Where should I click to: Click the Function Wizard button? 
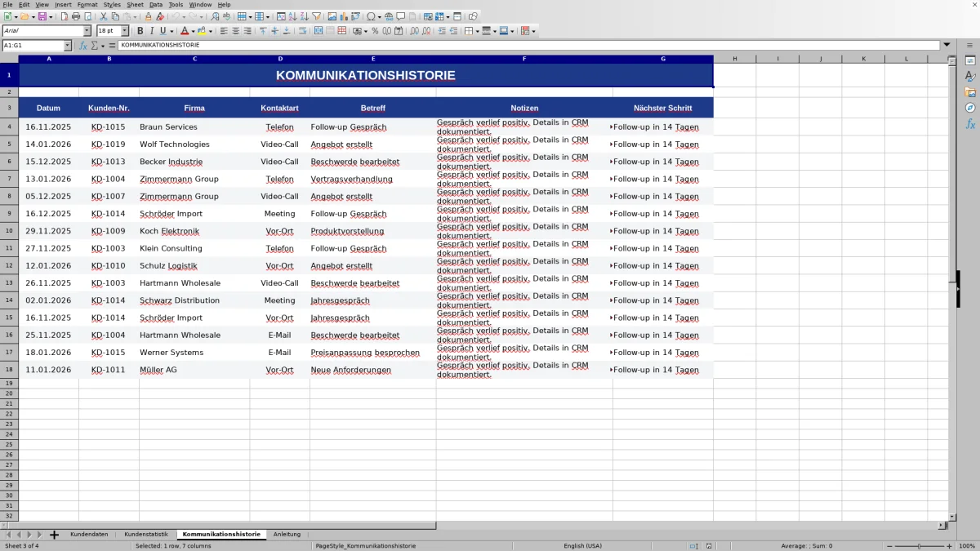click(82, 46)
